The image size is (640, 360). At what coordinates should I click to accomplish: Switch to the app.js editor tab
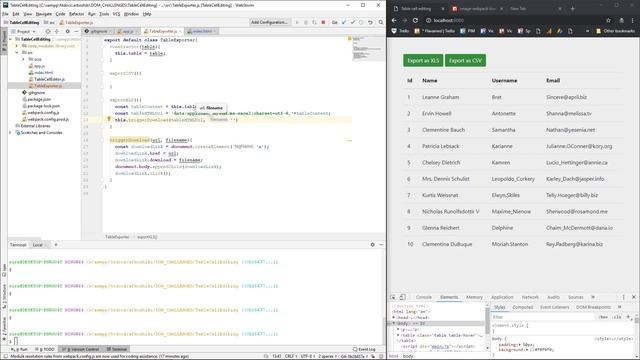(x=128, y=31)
